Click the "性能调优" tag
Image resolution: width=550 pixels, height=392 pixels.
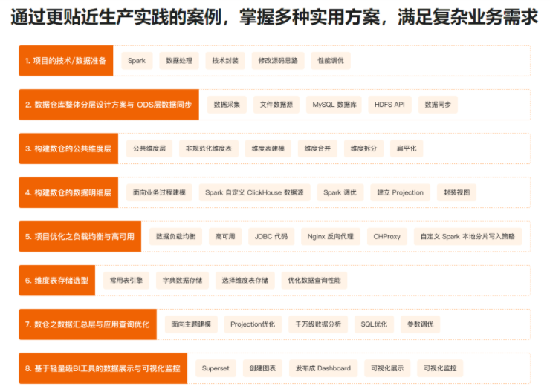click(x=331, y=61)
